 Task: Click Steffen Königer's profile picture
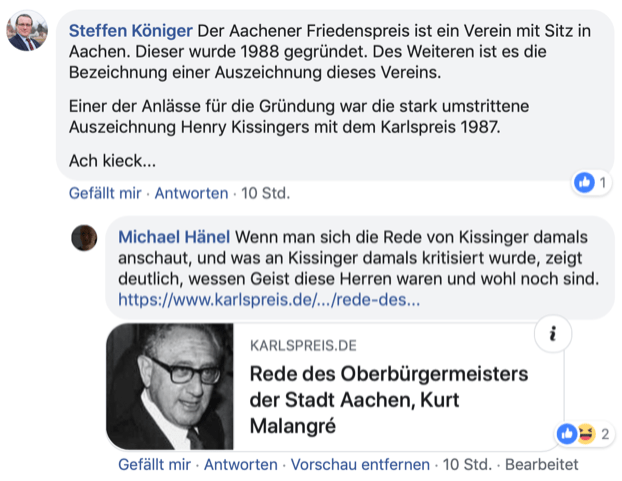(27, 31)
